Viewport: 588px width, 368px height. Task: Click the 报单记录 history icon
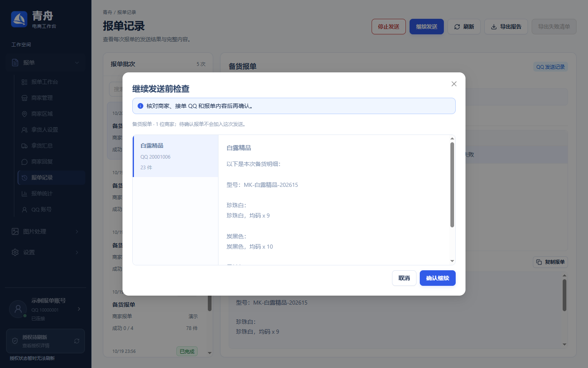tap(24, 177)
